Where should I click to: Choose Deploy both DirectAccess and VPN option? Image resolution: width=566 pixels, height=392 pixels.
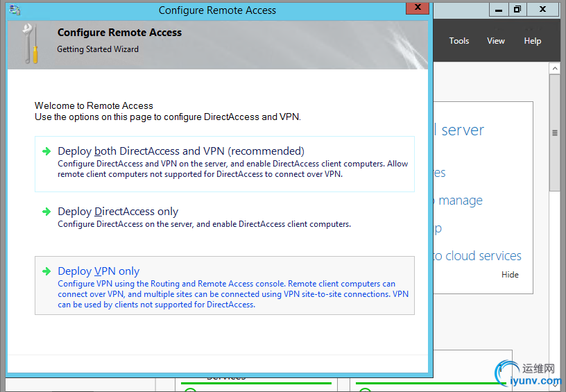tap(225, 164)
